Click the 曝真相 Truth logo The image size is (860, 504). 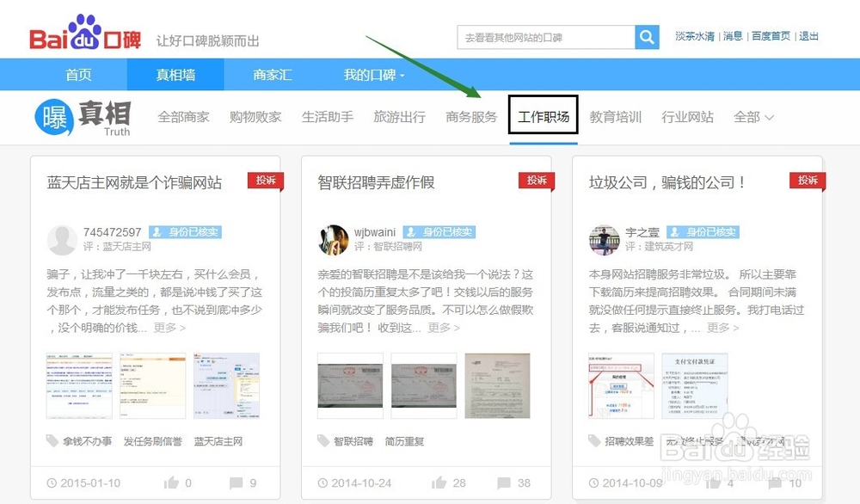(82, 118)
